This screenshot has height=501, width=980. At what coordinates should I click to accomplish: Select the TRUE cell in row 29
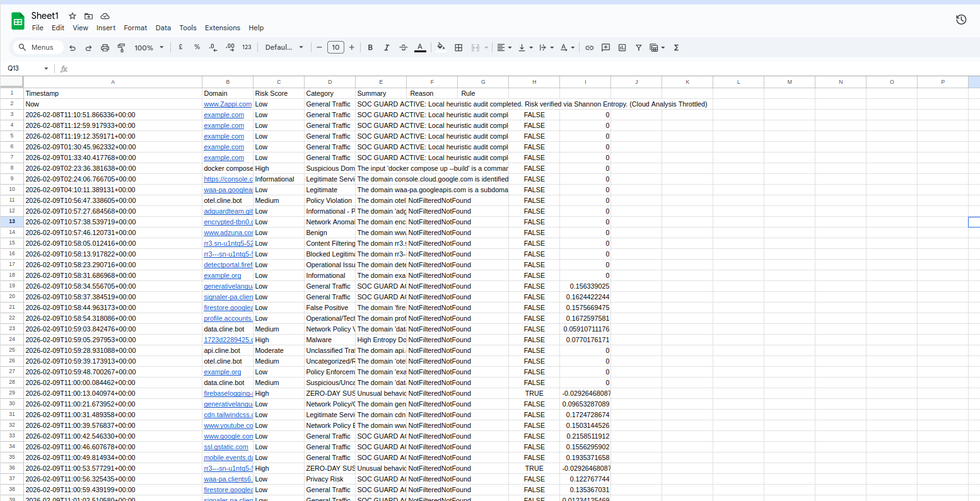tap(534, 393)
